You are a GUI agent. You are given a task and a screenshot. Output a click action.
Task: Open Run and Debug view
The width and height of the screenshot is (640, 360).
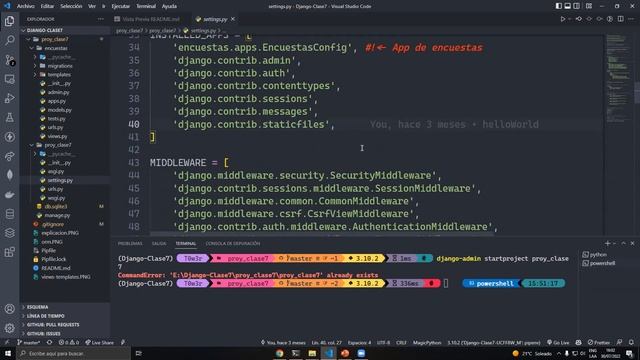pos(9,98)
